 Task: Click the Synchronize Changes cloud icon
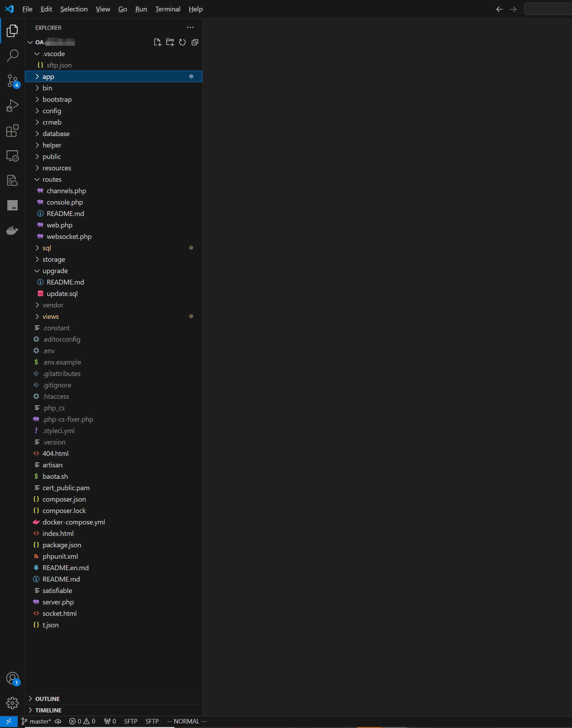pos(58,721)
